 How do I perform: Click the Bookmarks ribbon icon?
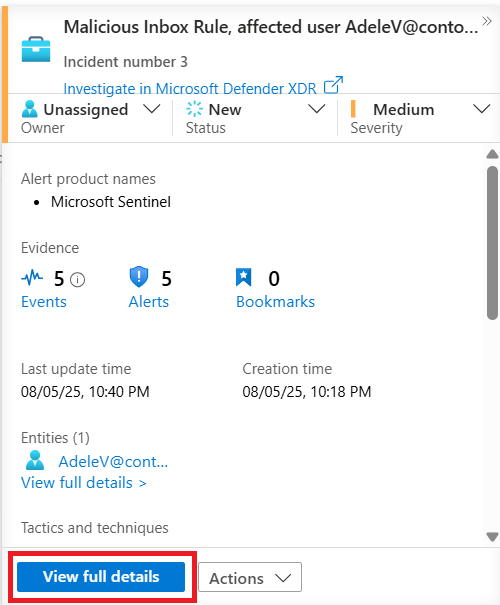[x=243, y=277]
